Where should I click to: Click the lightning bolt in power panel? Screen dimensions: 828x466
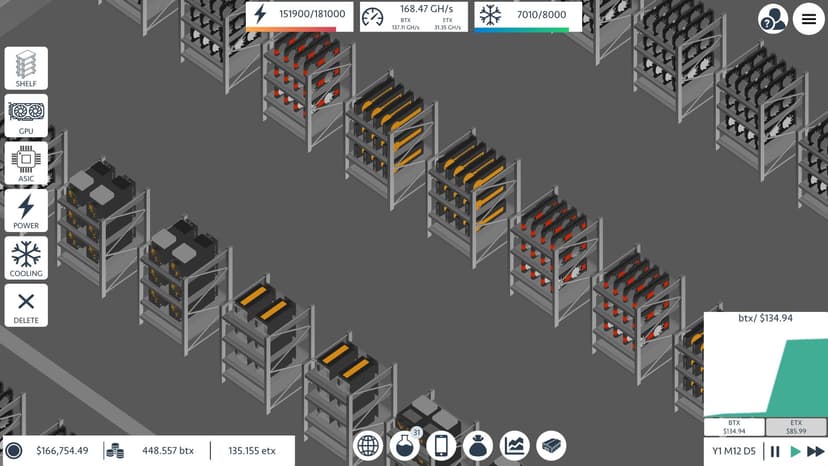coord(260,14)
